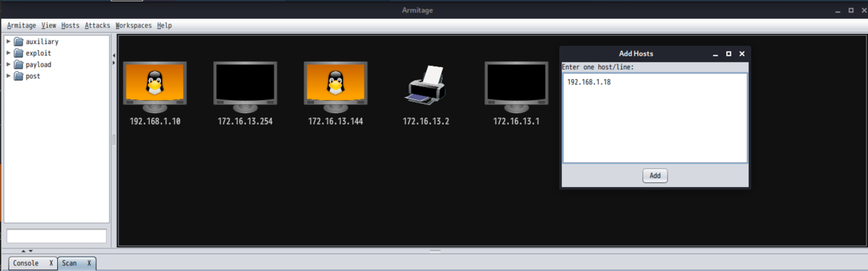Viewport: 868px width, 271px height.
Task: Click into the host list text area
Action: pos(655,118)
